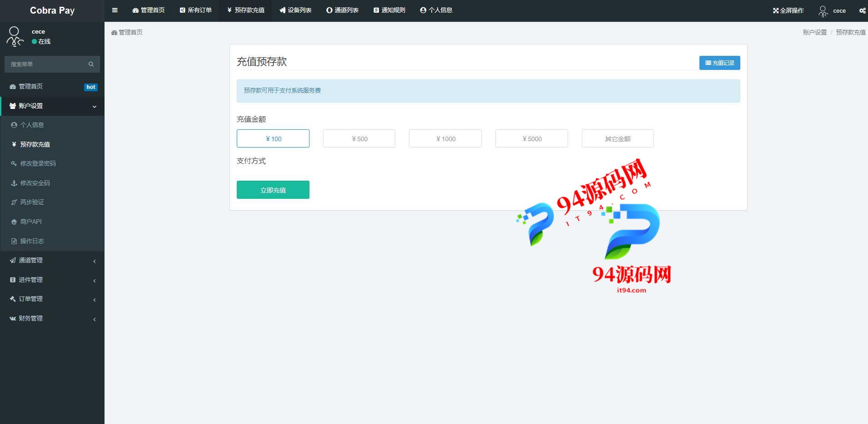Toggle the sidebar with the hamburger icon
This screenshot has height=424, width=868.
click(115, 10)
